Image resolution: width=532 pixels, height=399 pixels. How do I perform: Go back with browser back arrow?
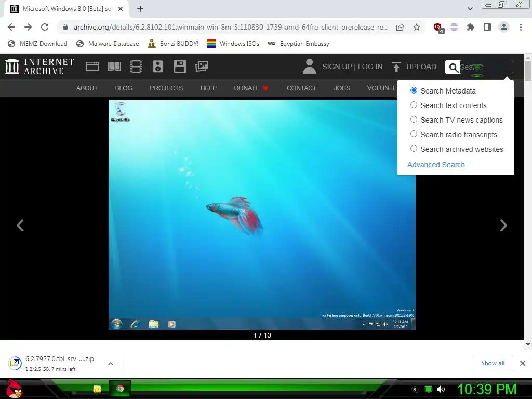(11, 27)
